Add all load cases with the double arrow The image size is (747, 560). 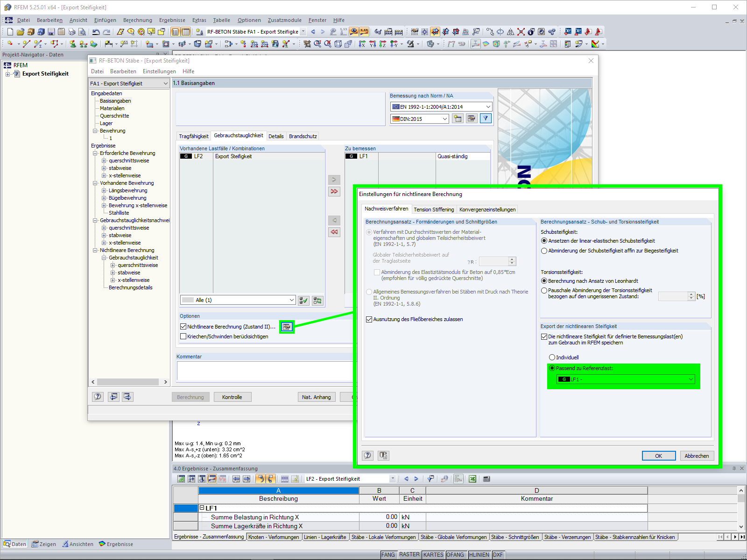[334, 191]
